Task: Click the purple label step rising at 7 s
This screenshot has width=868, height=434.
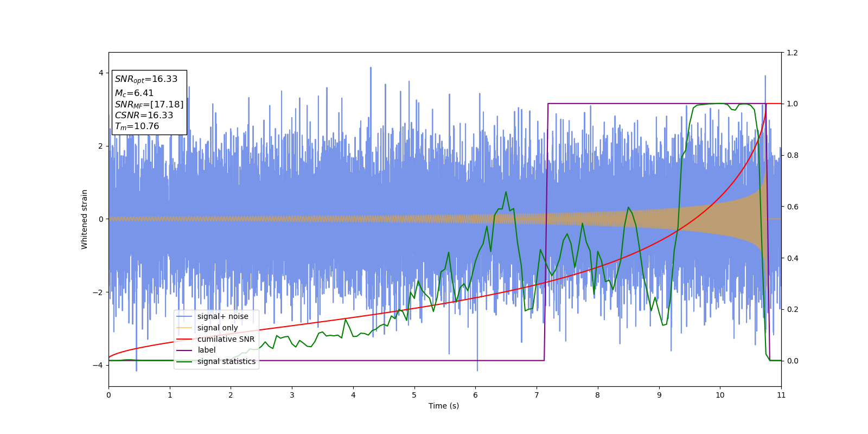Action: tap(546, 232)
